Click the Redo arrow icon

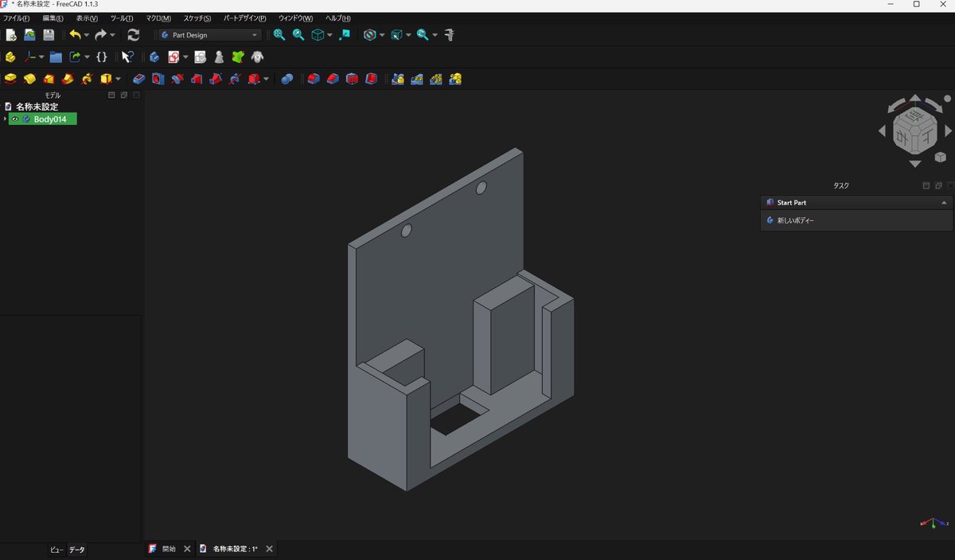tap(100, 35)
